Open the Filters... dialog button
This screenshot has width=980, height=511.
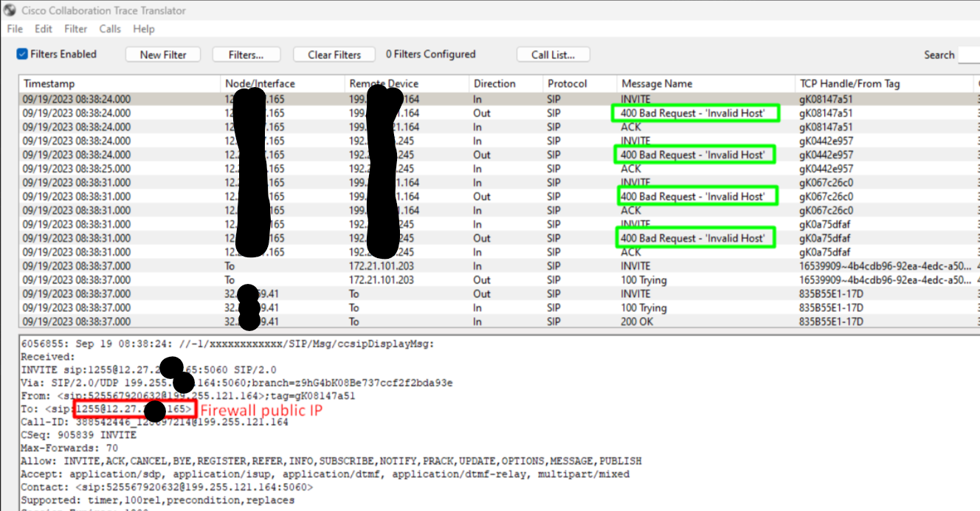246,55
